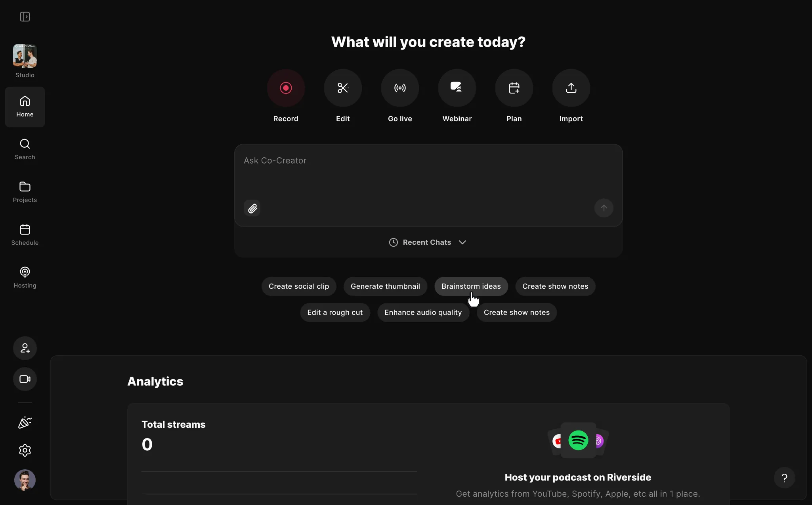Send the Co-Creator message arrow

point(604,208)
